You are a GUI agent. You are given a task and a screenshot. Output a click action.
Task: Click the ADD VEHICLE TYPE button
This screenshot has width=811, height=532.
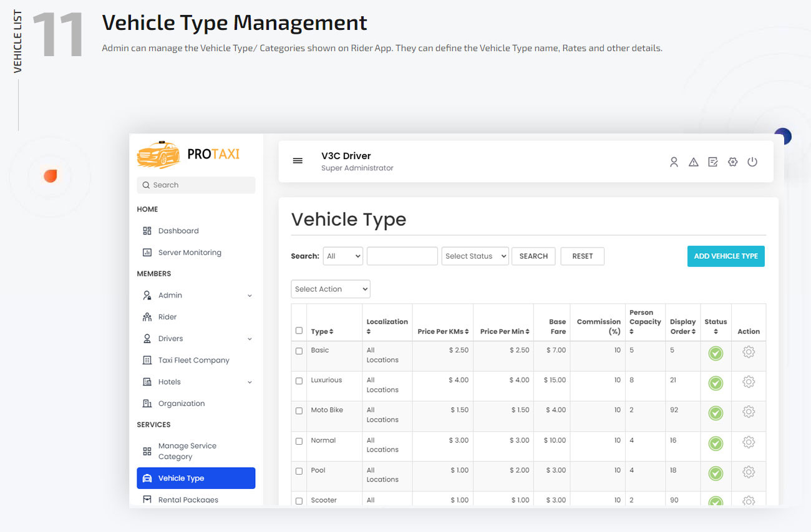pyautogui.click(x=726, y=256)
